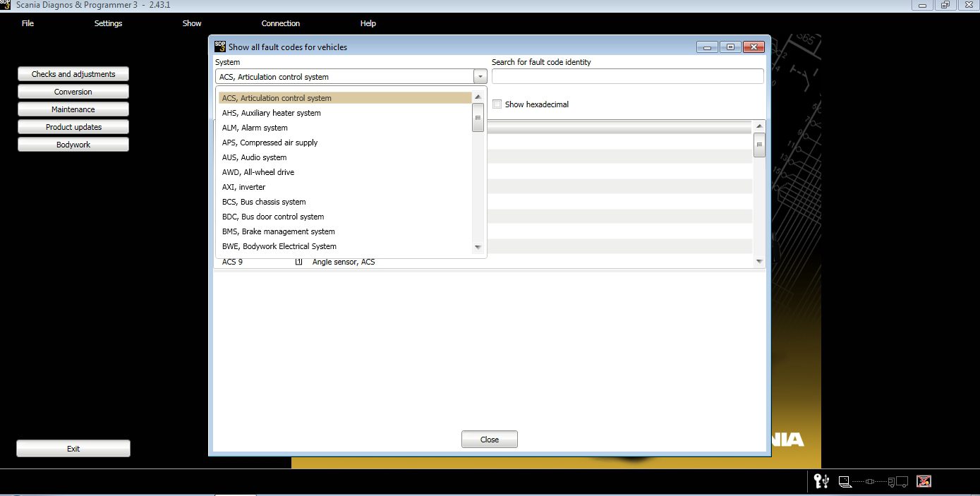Choose BMS, Brake management system
The width and height of the screenshot is (980, 496).
pyautogui.click(x=344, y=231)
